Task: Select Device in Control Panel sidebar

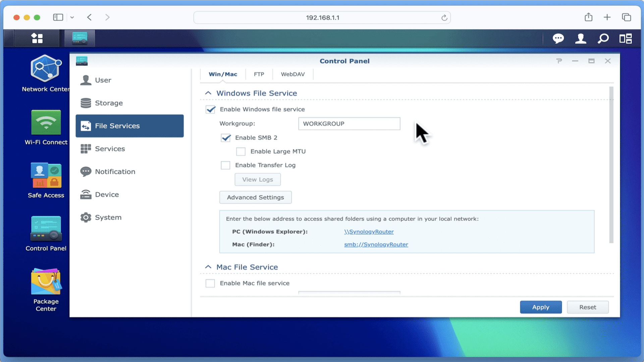Action: point(130,194)
